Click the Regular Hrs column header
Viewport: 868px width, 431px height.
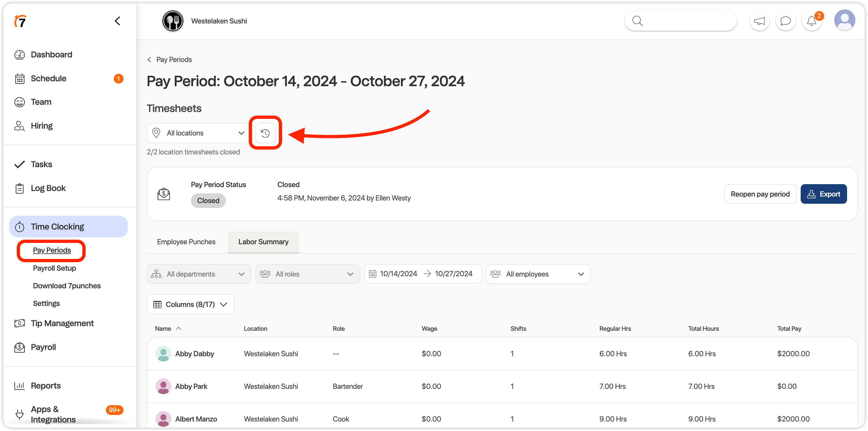(615, 328)
